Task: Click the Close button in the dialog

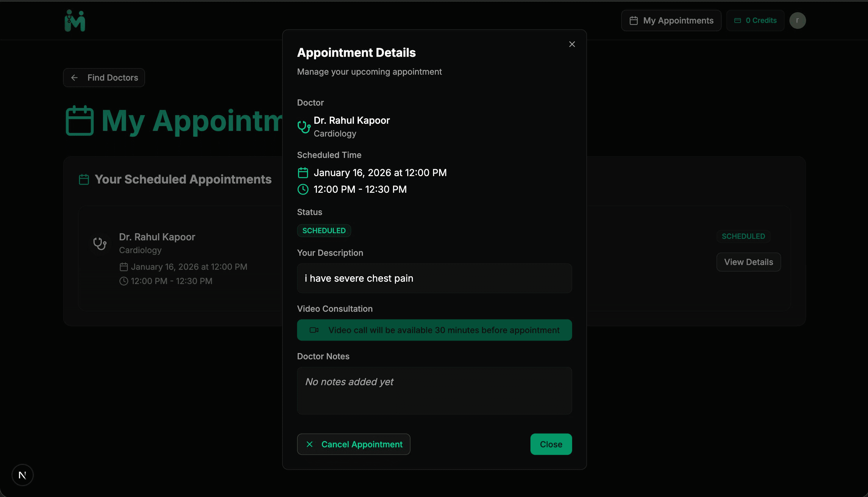Action: (551, 444)
